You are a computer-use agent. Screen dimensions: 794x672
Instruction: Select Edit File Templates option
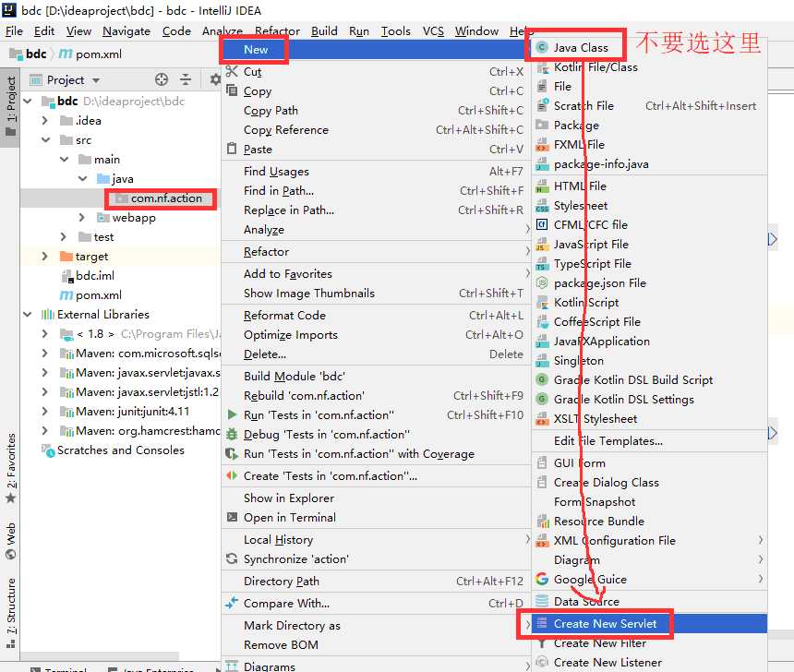click(649, 440)
